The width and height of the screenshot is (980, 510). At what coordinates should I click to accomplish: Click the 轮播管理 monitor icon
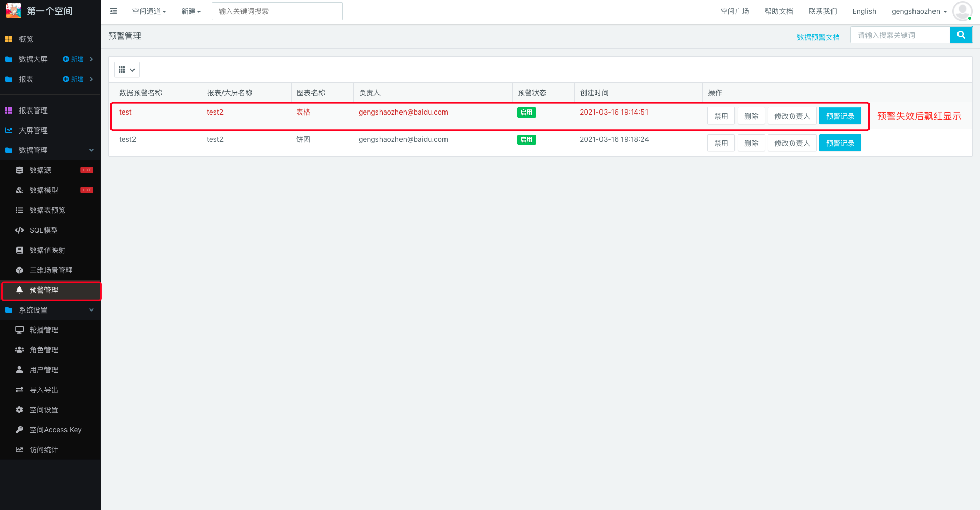[x=19, y=330]
